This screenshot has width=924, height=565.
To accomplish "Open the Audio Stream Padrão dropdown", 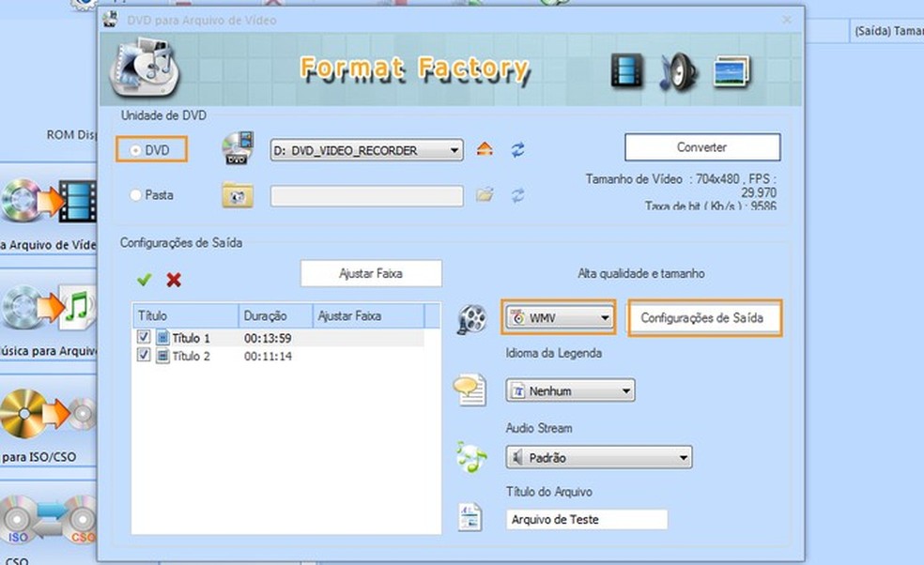I will point(599,457).
